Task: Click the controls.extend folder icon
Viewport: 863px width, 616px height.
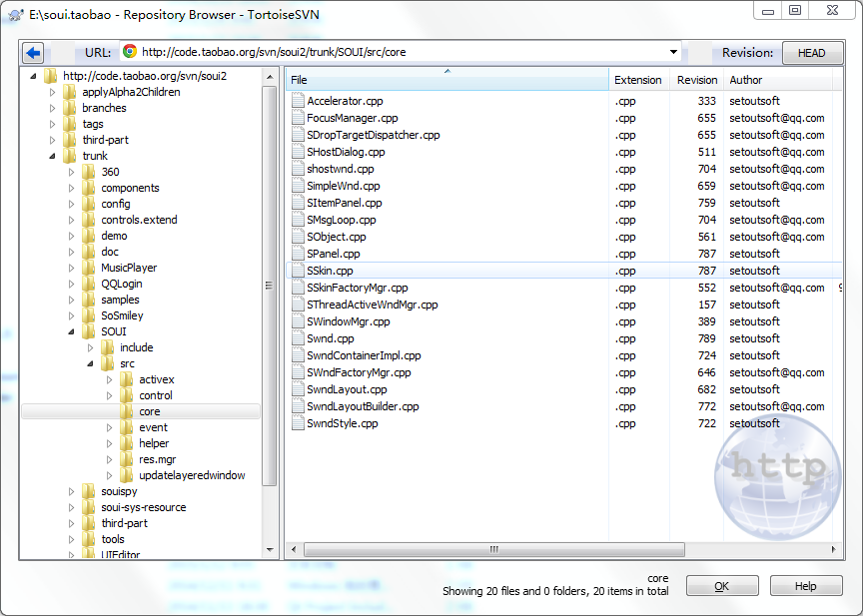Action: click(89, 220)
